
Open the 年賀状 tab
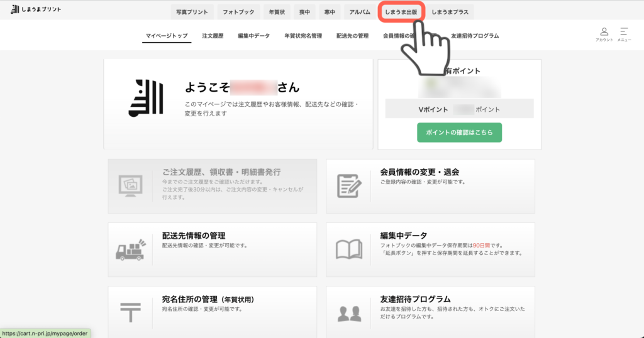(x=276, y=12)
